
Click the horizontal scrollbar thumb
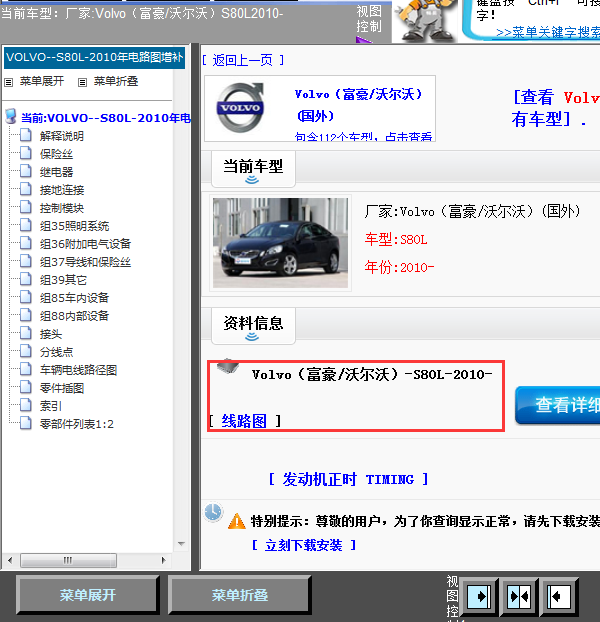point(68,560)
